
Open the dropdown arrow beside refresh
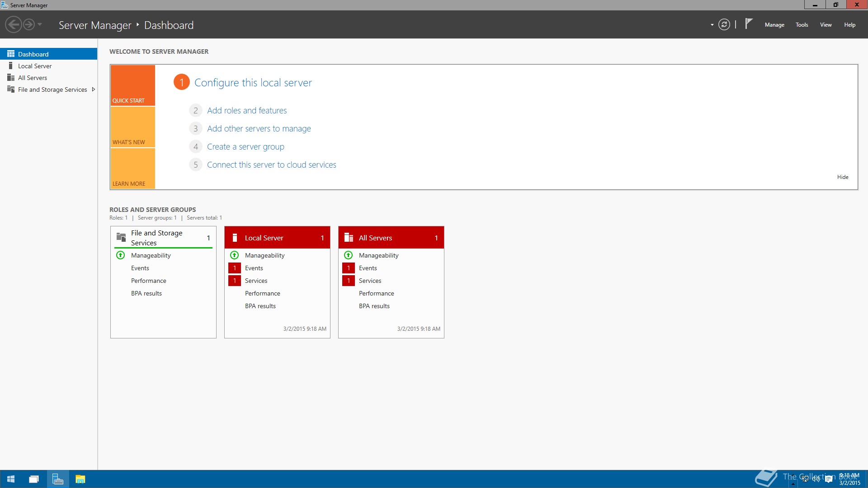coord(712,25)
